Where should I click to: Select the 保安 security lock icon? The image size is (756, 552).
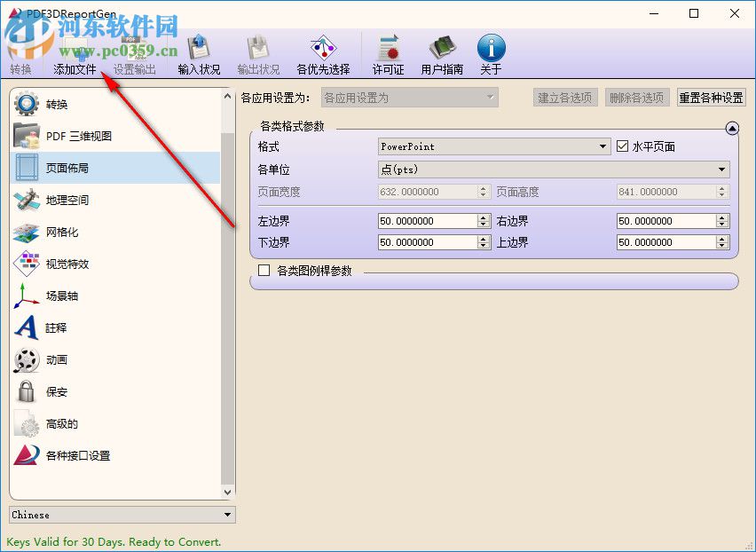[27, 392]
